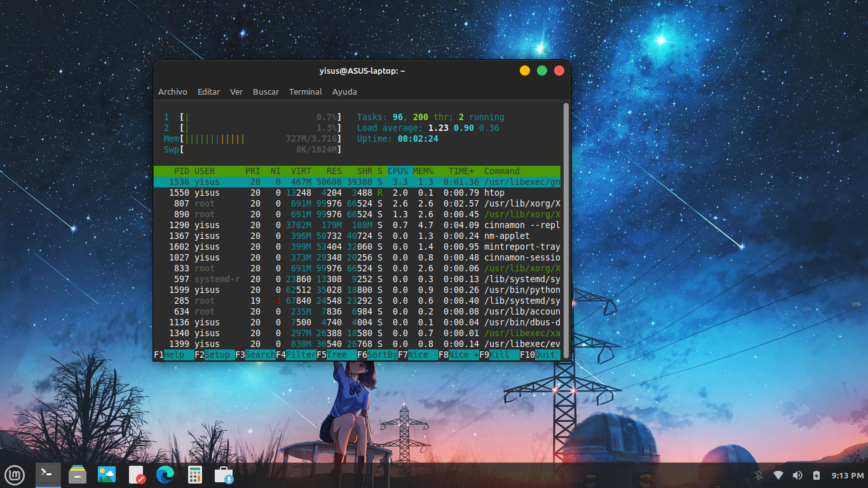Click F10 Quit in htop footer

pos(540,355)
